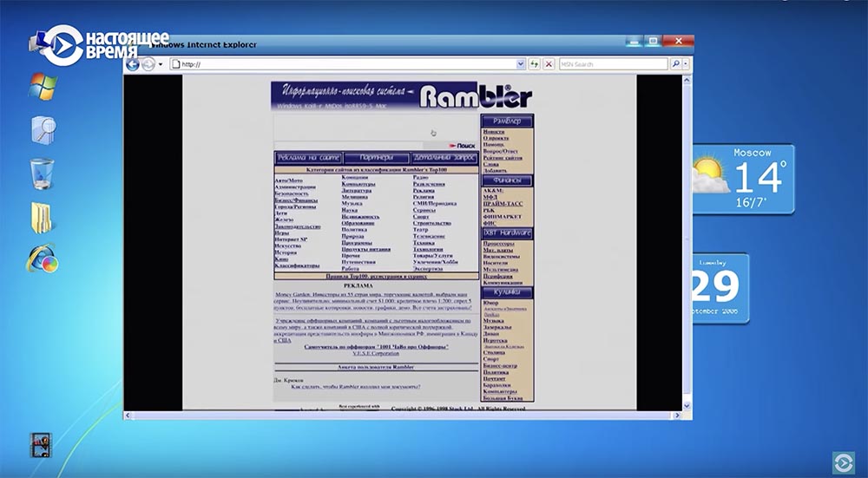Open search provider options dropdown arrow
This screenshot has width=868, height=478.
coord(686,64)
